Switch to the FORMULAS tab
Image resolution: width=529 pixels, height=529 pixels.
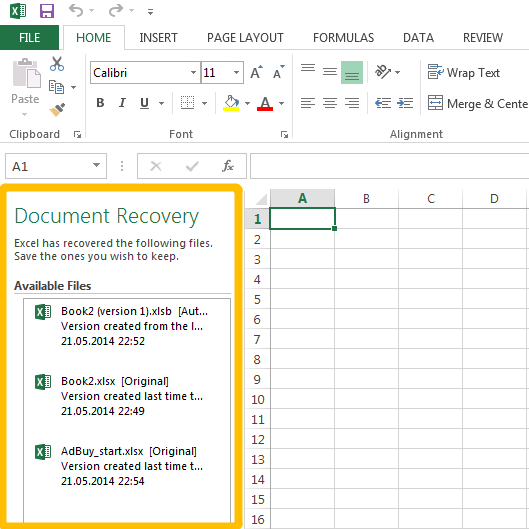click(x=343, y=37)
